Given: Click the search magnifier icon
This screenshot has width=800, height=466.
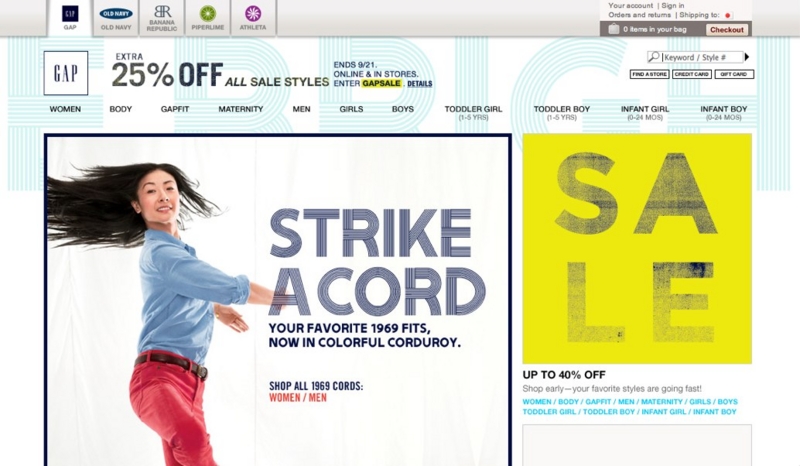Looking at the screenshot, I should [x=654, y=57].
